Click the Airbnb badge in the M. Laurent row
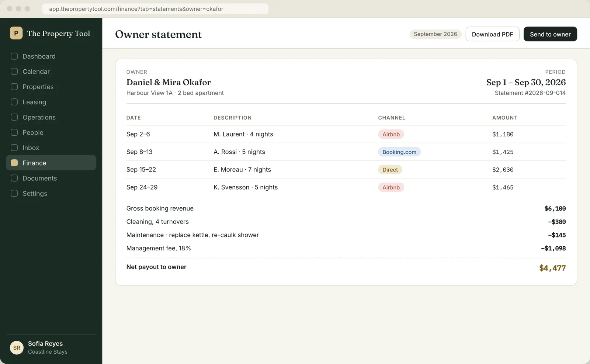590x364 pixels. tap(391, 134)
